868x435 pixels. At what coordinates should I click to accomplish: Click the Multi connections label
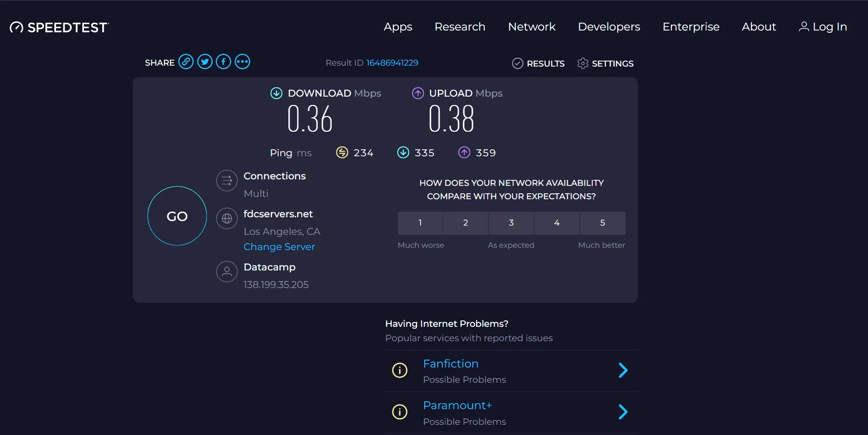tap(256, 193)
